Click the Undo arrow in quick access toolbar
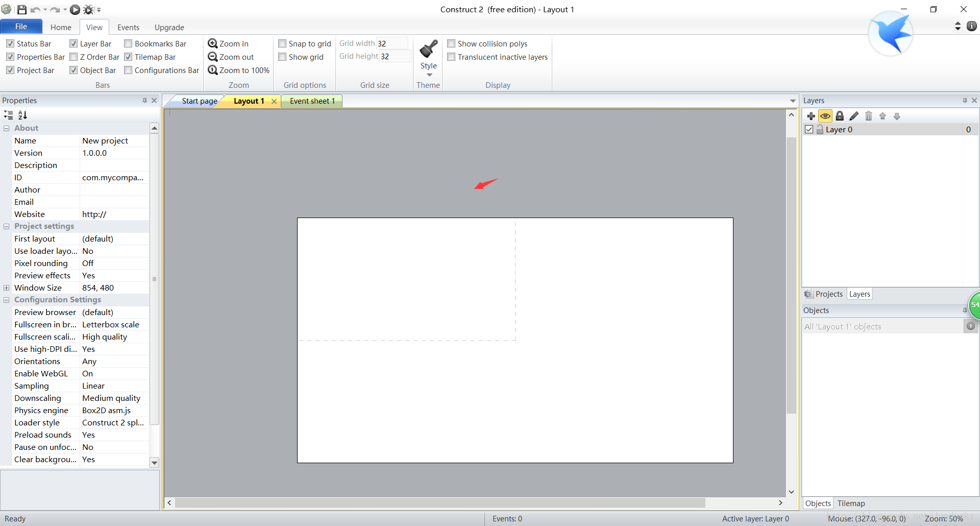980x526 pixels. coord(36,10)
